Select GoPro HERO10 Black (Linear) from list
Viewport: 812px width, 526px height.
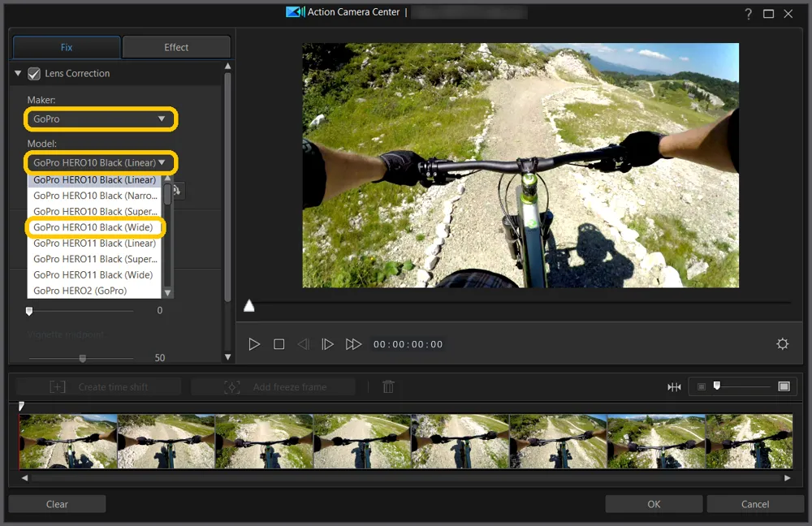tap(94, 180)
